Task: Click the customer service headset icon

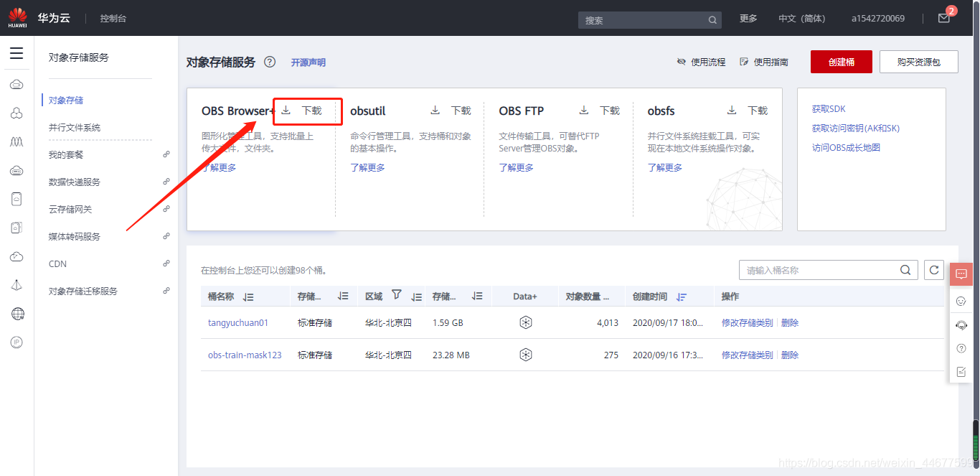Action: point(961,325)
